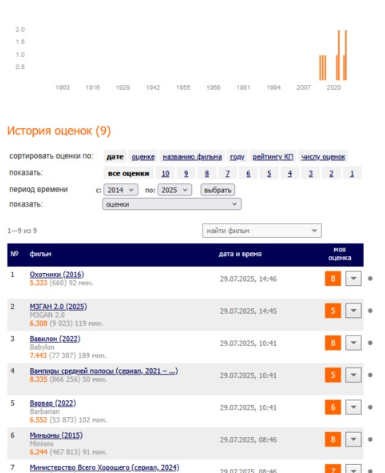Click gray dot next to Вампиры средней полосы
The image size is (385, 473).
pos(370,375)
